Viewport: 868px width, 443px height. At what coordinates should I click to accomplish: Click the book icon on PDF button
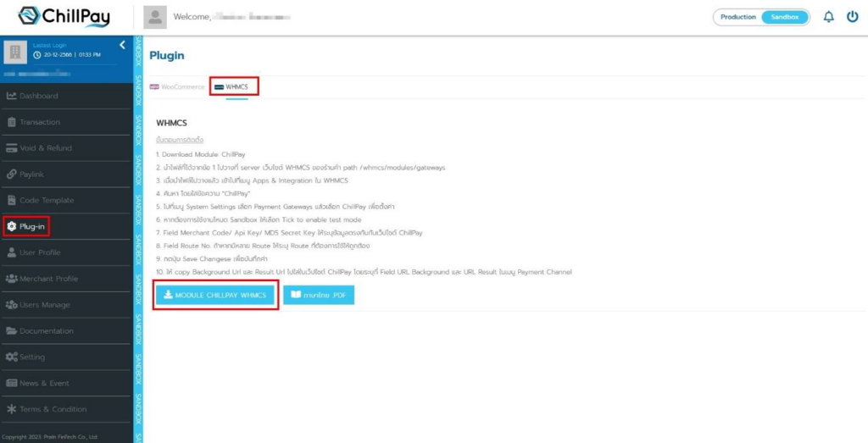[296, 295]
